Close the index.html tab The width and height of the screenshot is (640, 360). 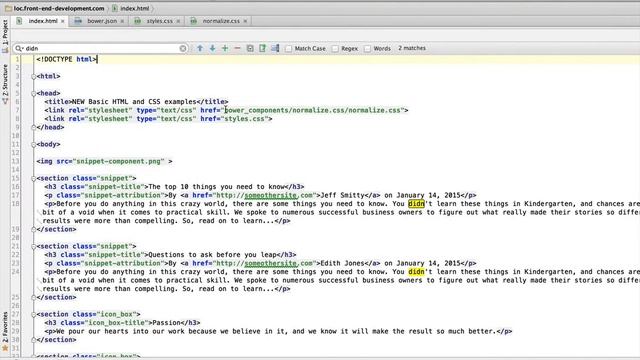[63, 21]
